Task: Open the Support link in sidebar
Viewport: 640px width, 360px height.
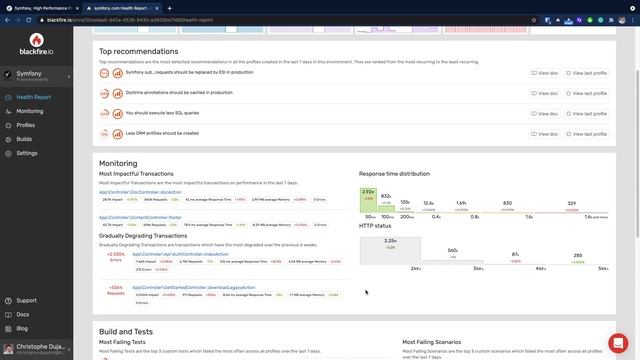Action: pyautogui.click(x=26, y=300)
